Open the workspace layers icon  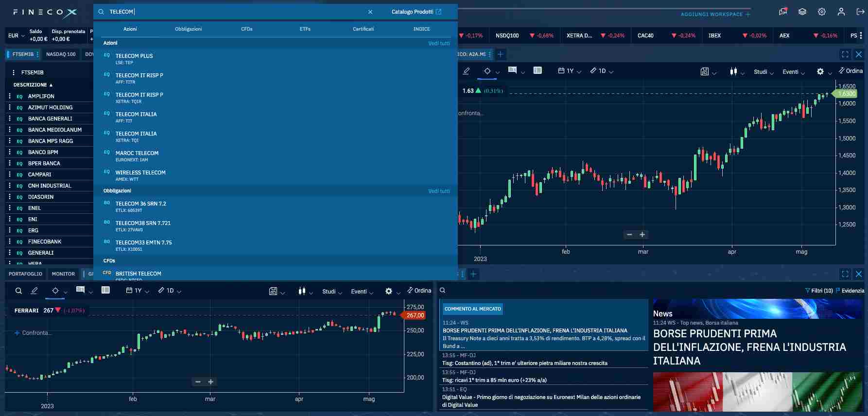[802, 12]
